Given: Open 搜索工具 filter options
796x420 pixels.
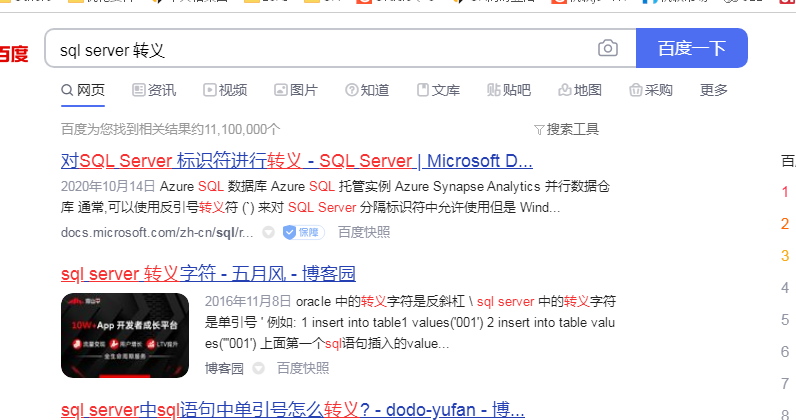Looking at the screenshot, I should (567, 130).
